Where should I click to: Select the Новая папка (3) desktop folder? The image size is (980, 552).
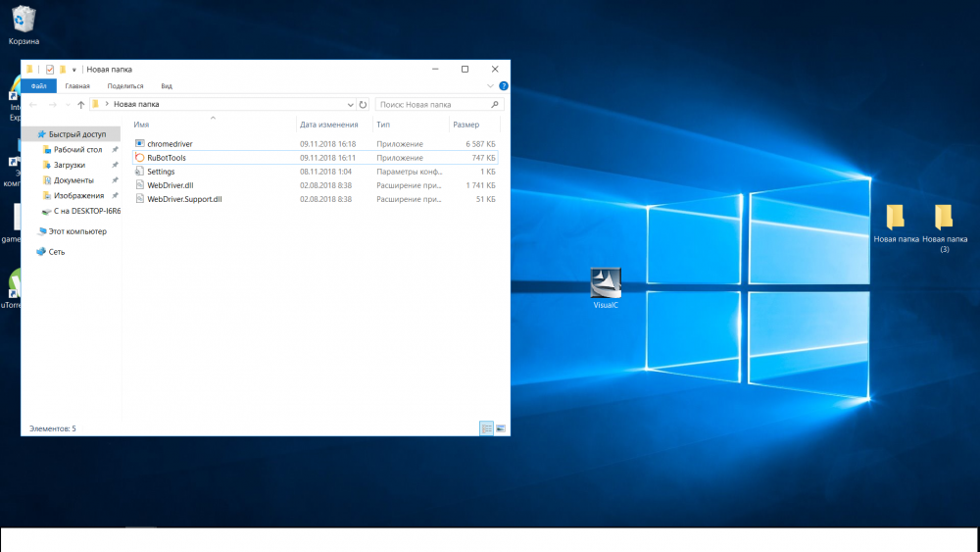pyautogui.click(x=944, y=218)
